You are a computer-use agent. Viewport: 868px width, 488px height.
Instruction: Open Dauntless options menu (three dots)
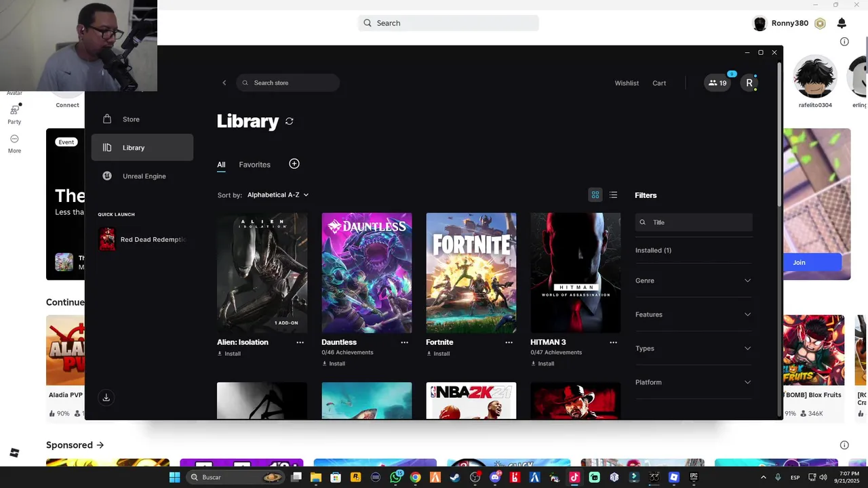404,342
